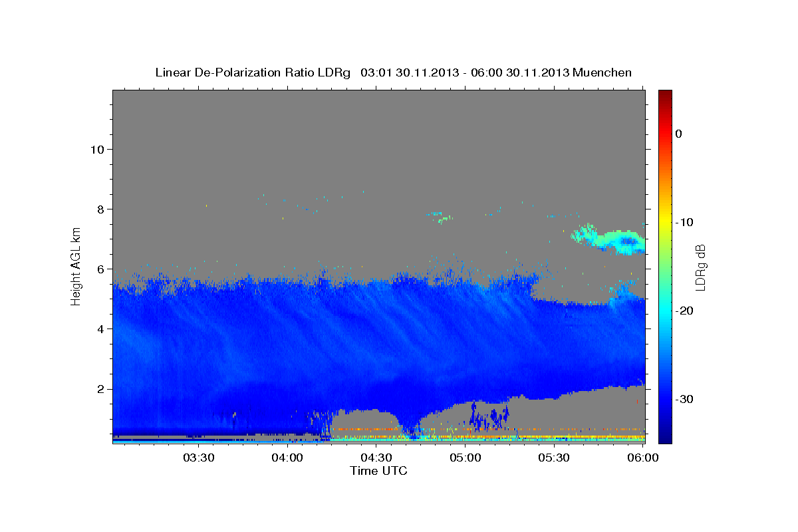This screenshot has height=532, width=798.
Task: Click the end time '06:00 30.11.2013' in title
Action: click(x=519, y=72)
